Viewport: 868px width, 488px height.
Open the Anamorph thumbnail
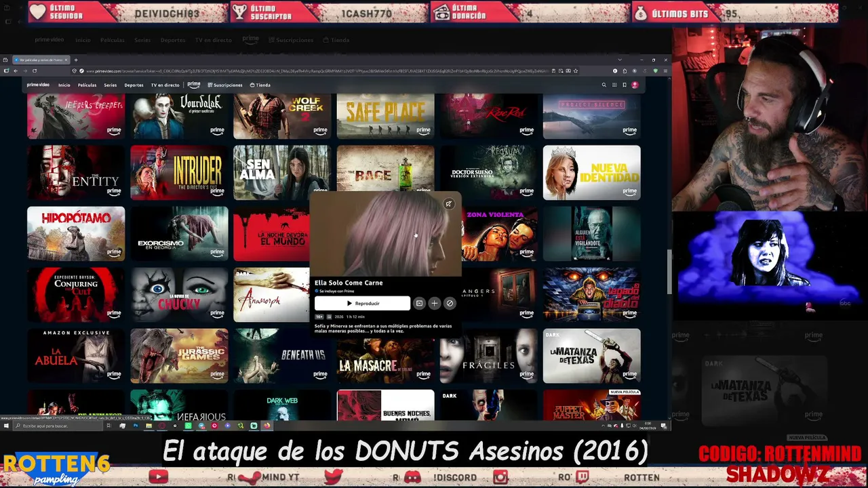[271, 295]
